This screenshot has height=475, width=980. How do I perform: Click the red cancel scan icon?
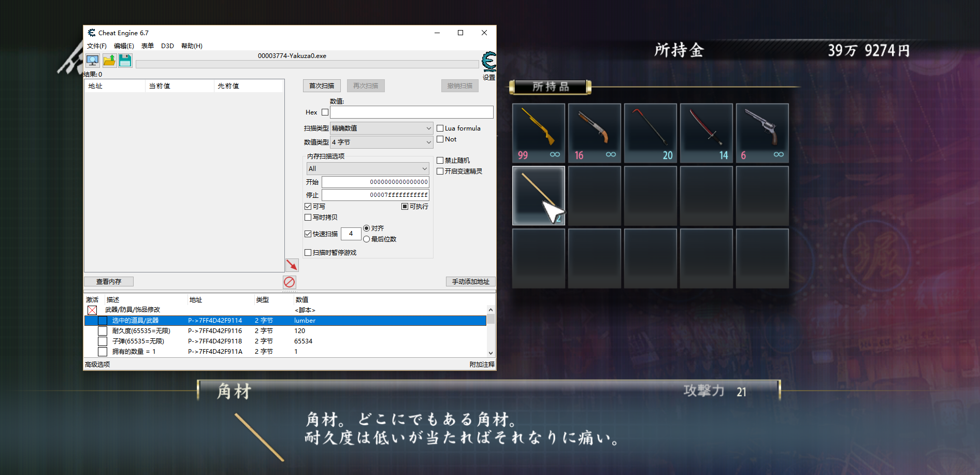click(289, 282)
